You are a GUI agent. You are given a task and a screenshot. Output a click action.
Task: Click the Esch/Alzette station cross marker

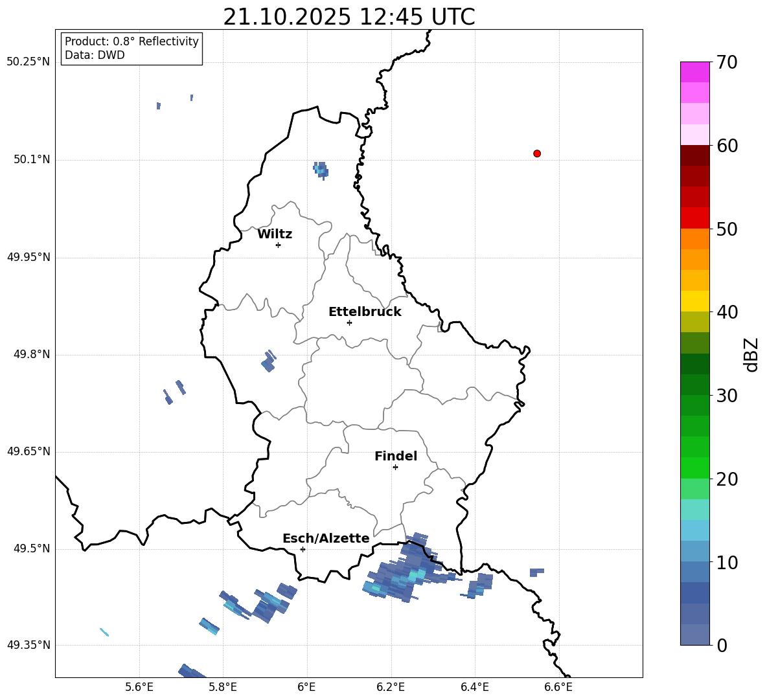point(303,549)
